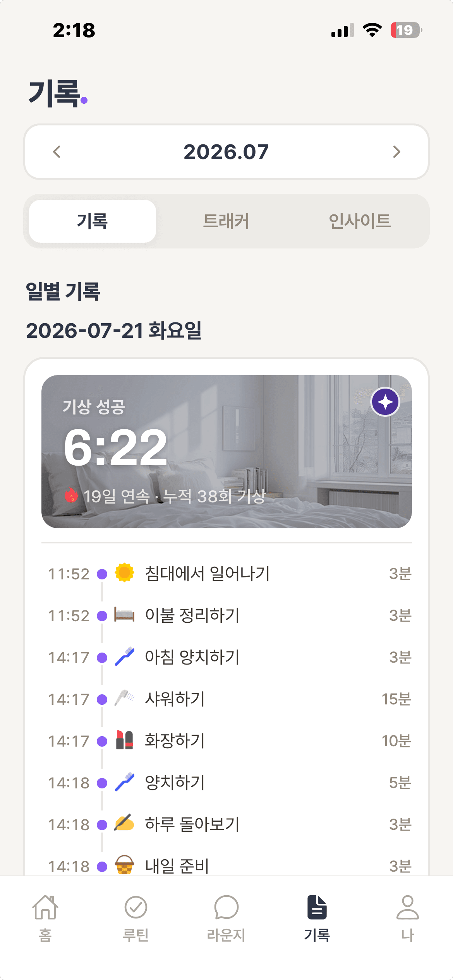Viewport: 453px width, 980px height.
Task: Open the 루틴 checkmark icon
Action: (136, 907)
